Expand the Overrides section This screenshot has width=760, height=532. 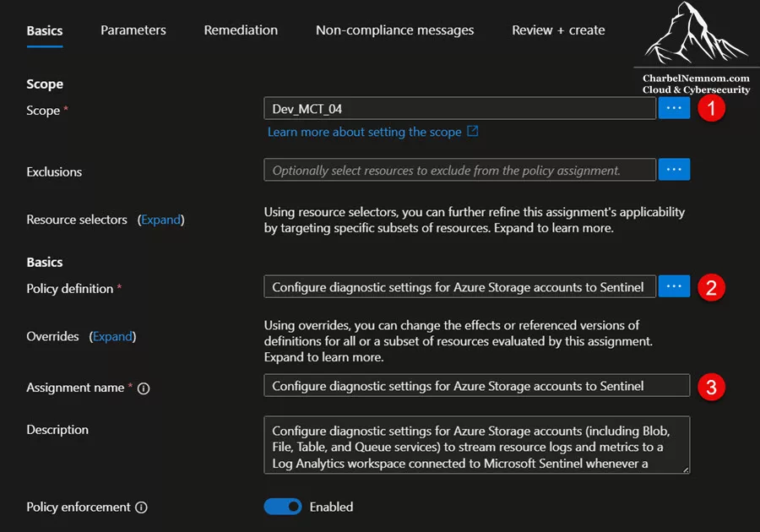tap(112, 336)
